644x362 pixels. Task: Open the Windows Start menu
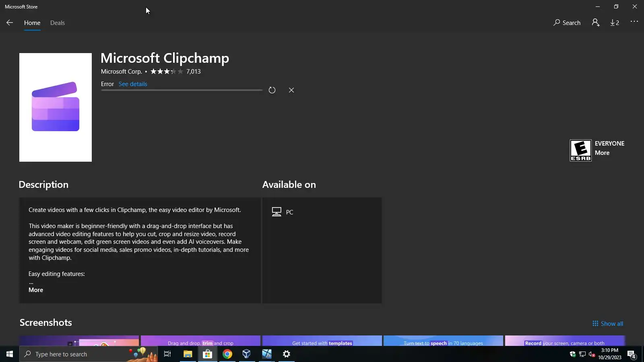click(10, 354)
